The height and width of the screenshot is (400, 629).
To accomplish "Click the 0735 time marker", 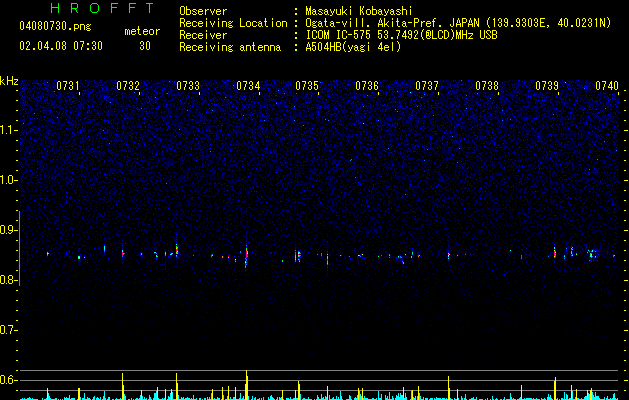I will [x=307, y=86].
